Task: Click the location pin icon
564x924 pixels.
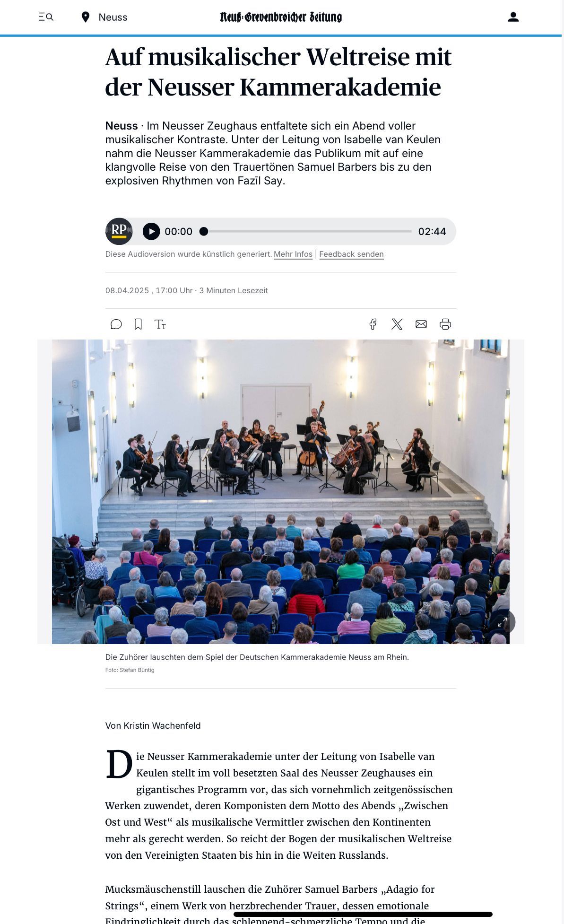Action: coord(86,17)
